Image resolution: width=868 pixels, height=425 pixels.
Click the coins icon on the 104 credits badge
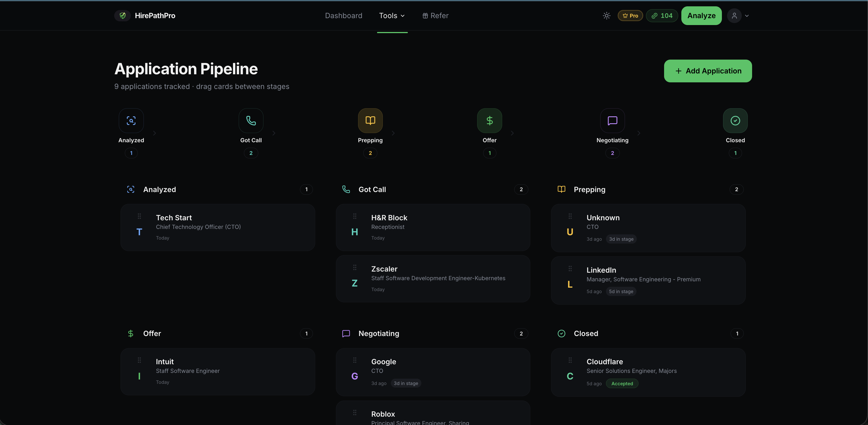[x=654, y=16]
